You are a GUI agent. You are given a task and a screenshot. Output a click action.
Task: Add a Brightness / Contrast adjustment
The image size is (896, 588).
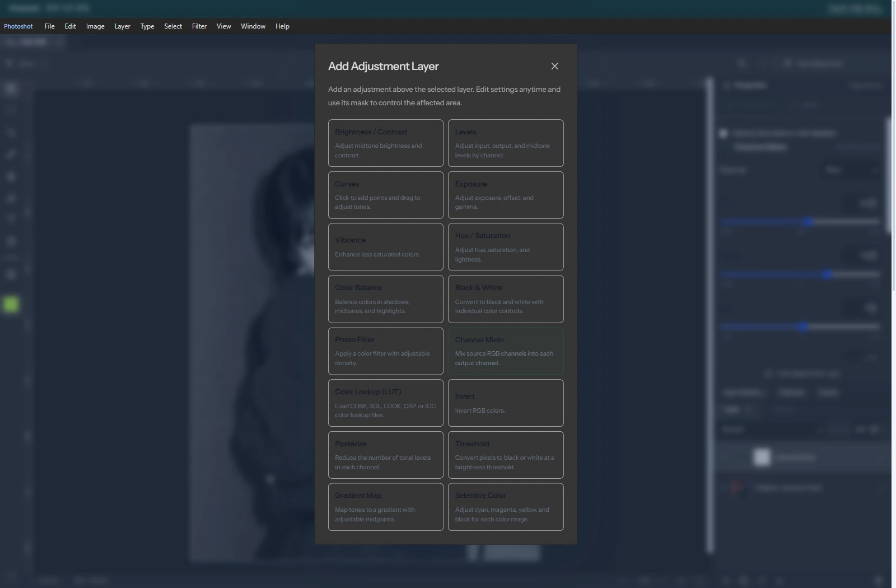(x=385, y=143)
